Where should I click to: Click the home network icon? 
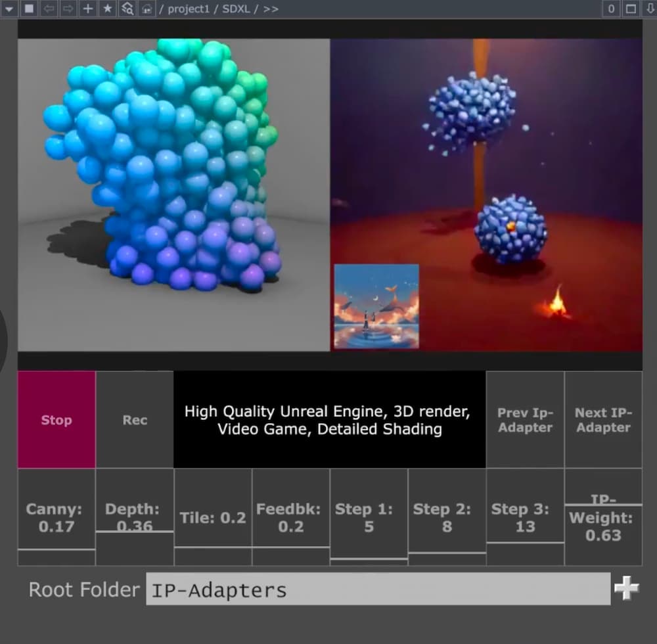[147, 9]
